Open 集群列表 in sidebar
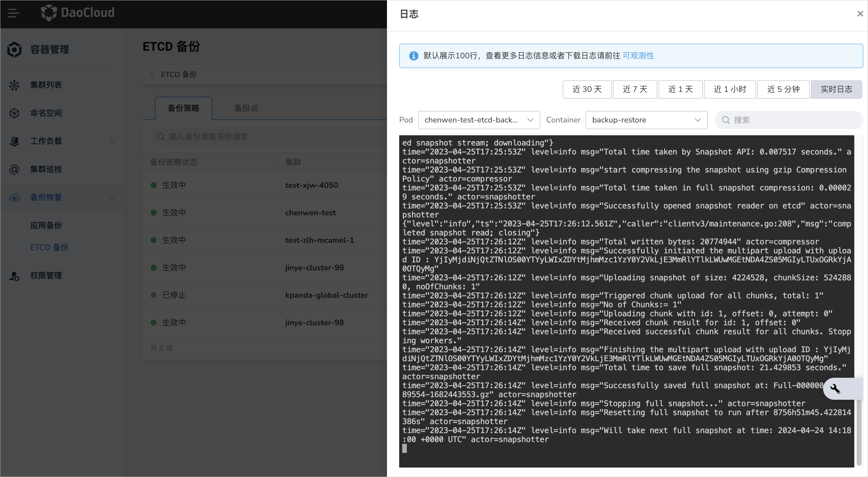The image size is (868, 477). (46, 85)
